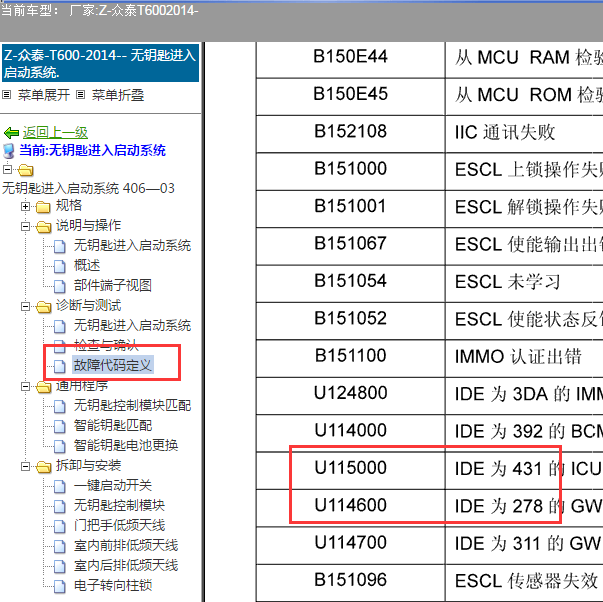
Task: Select the 拆卸与安装 folder icon
Action: pyautogui.click(x=43, y=467)
